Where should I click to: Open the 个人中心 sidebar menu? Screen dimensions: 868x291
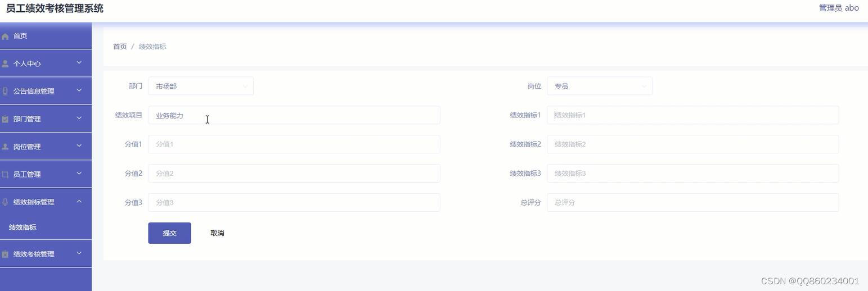point(46,63)
